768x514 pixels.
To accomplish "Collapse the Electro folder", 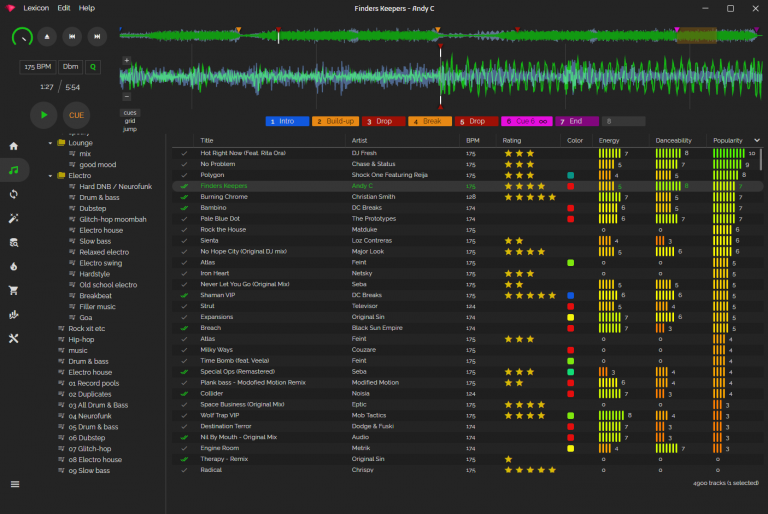I will point(50,175).
